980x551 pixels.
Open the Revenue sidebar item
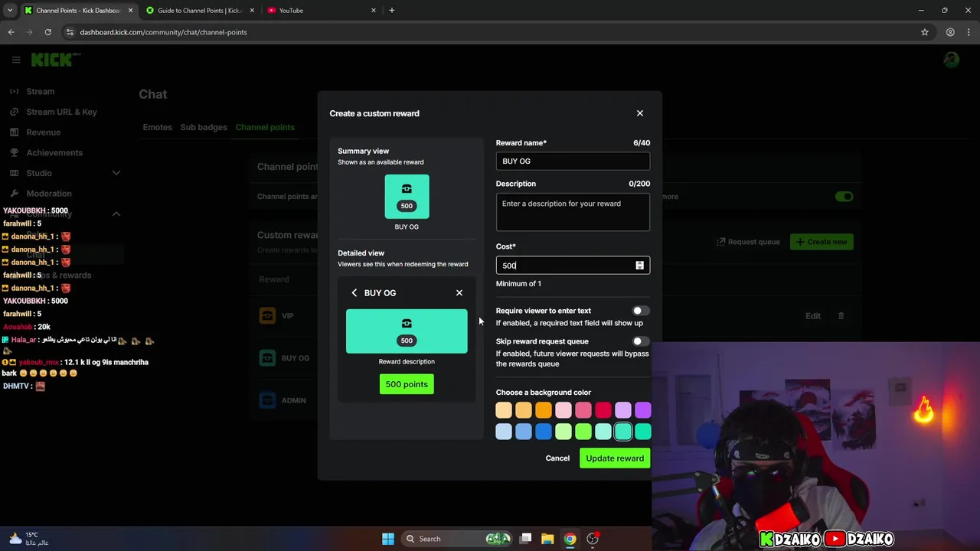pos(43,132)
